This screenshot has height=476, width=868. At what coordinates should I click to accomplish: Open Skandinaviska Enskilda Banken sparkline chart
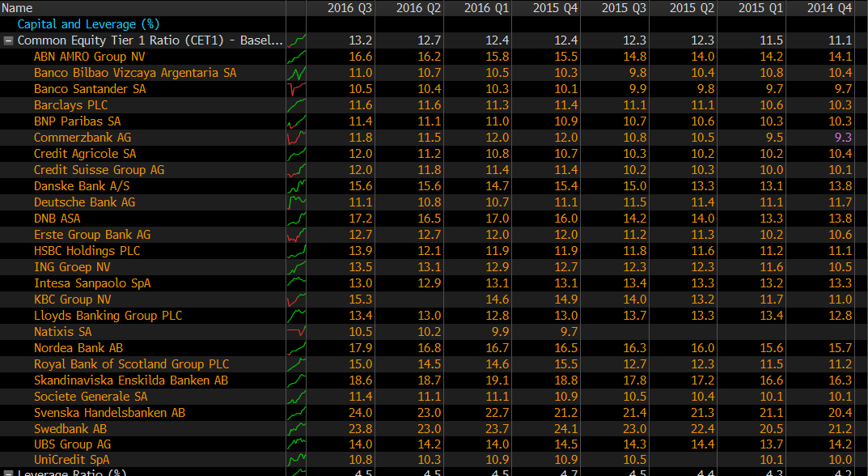(296, 380)
